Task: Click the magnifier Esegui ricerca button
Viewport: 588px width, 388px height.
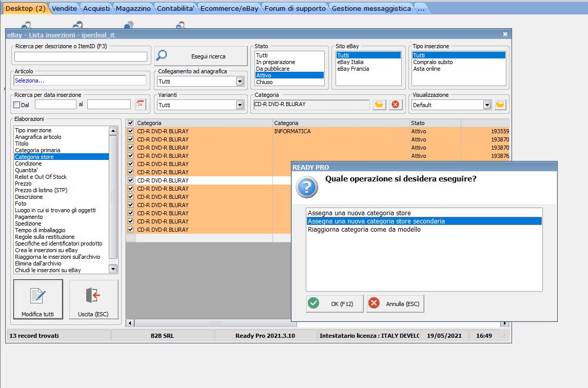Action: 201,56
